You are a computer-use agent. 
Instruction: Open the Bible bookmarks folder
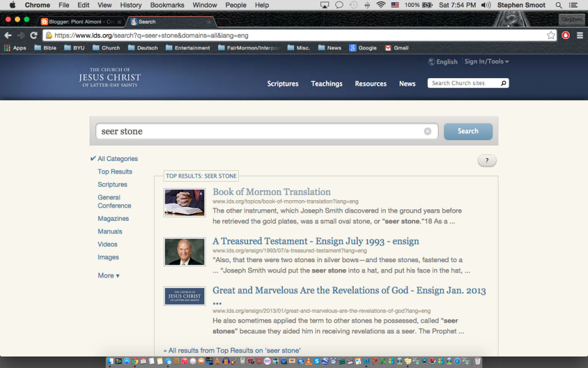click(45, 48)
